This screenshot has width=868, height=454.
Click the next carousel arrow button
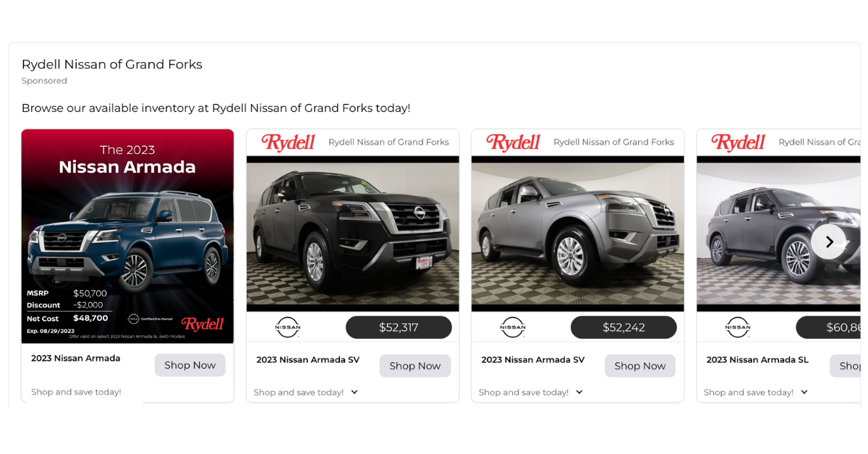tap(828, 241)
